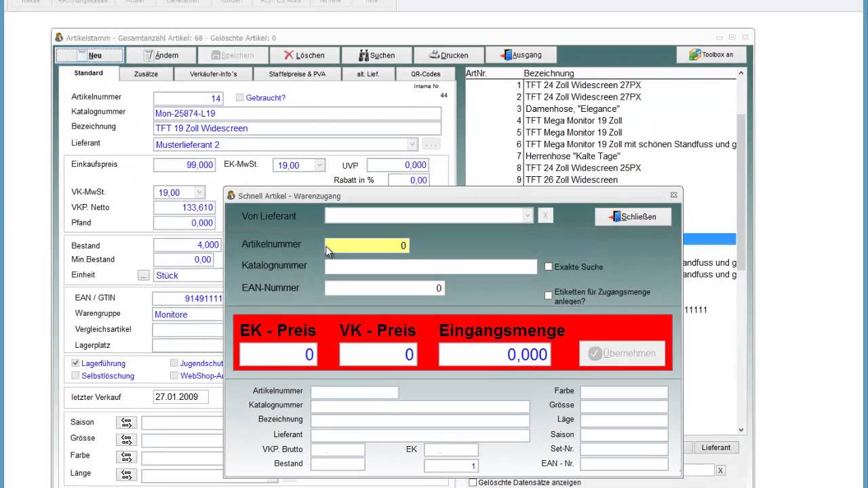868x488 pixels.
Task: Click the Schließen button in Warenzugang dialog
Action: pyautogui.click(x=633, y=216)
